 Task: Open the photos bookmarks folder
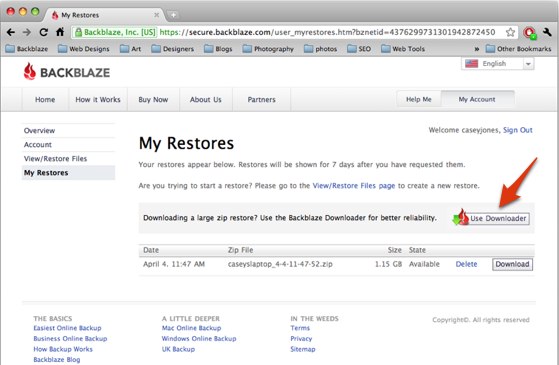pos(320,49)
